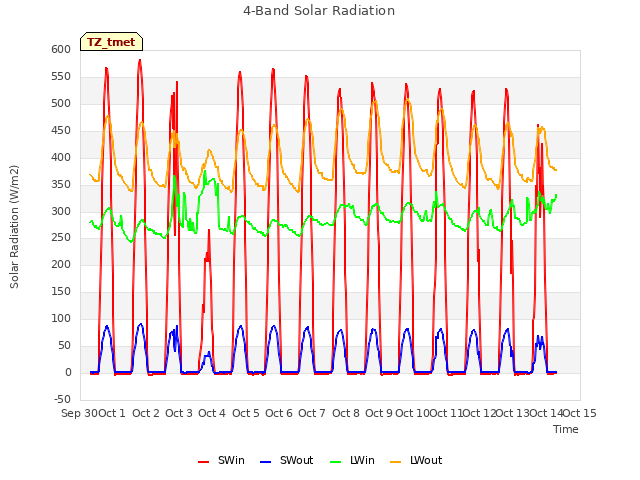Click the y-axis tick label 200
This screenshot has height=480, width=640.
pyautogui.click(x=61, y=264)
